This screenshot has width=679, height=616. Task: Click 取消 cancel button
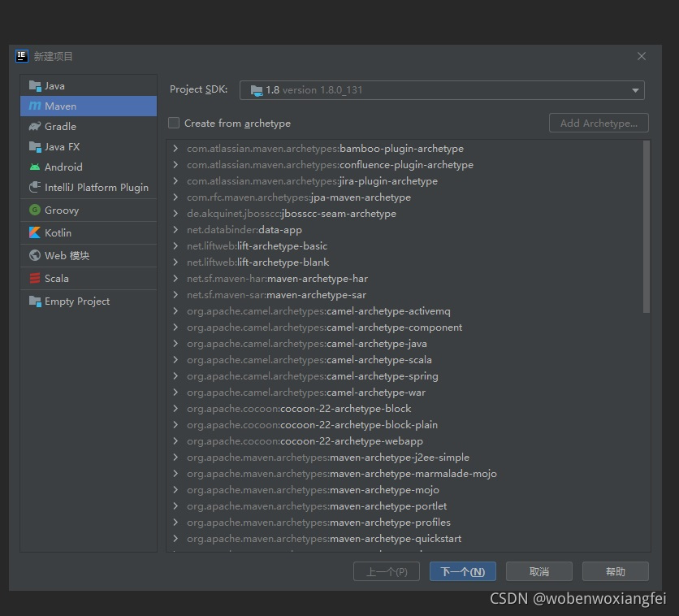point(539,571)
